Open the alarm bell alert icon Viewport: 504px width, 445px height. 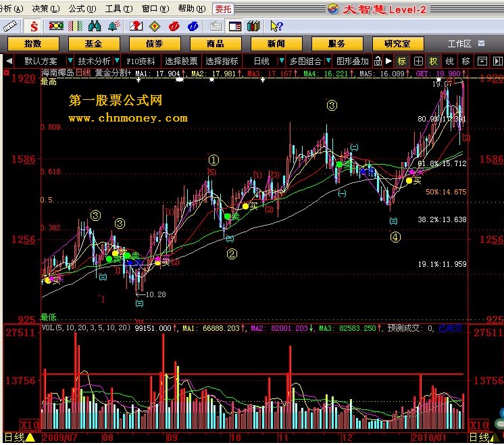(114, 26)
